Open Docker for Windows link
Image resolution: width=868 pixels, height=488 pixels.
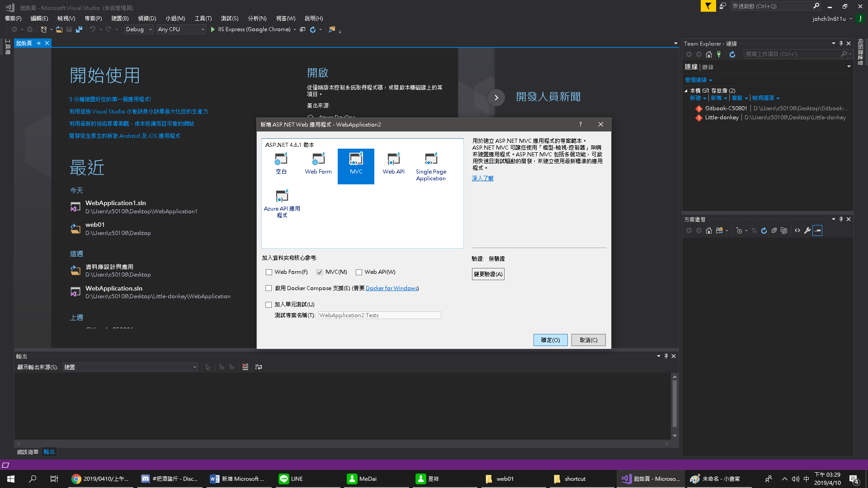pos(392,288)
